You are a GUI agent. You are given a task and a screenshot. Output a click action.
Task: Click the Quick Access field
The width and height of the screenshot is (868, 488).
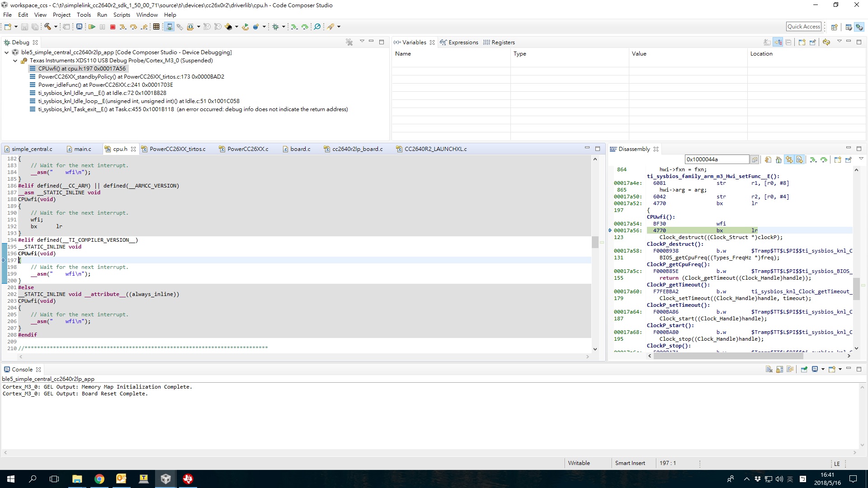point(803,27)
